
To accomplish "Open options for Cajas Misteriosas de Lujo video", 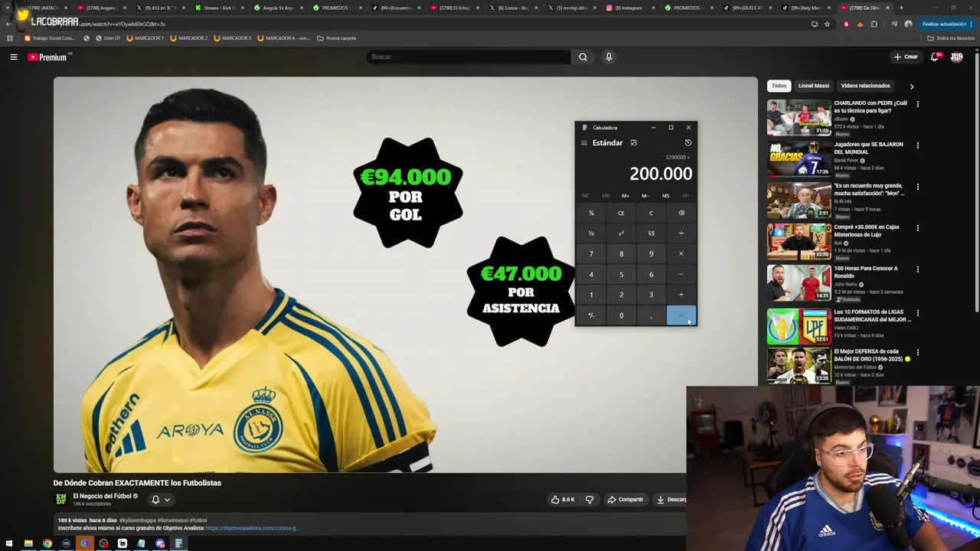I will coord(917,228).
